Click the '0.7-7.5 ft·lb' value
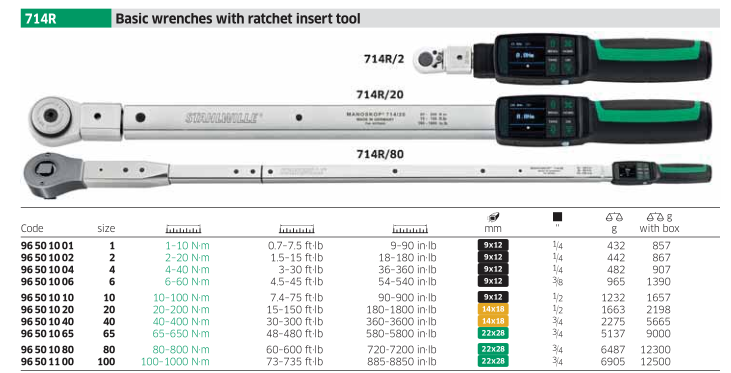 [x=295, y=246]
